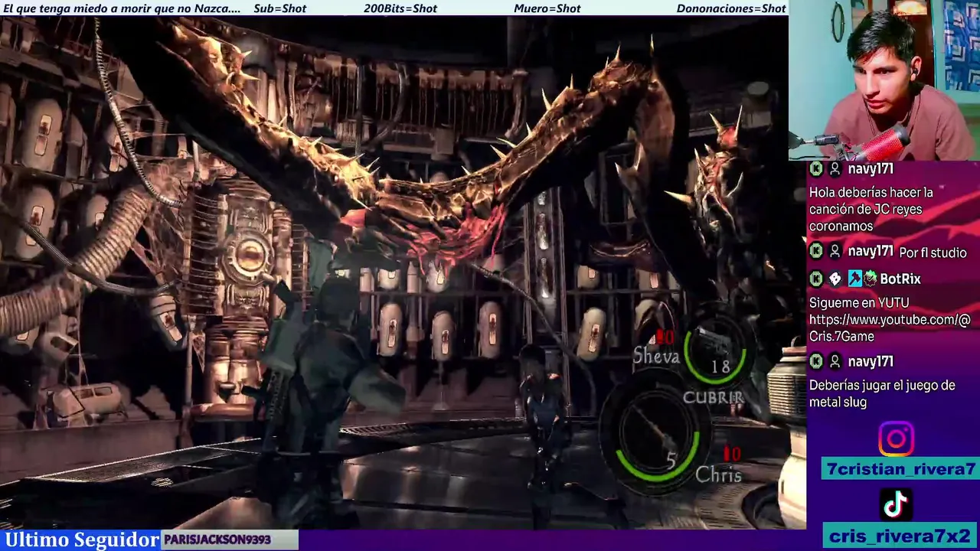The image size is (980, 551).
Task: Click Kick badge on 'Por fl studio' message
Action: click(817, 251)
